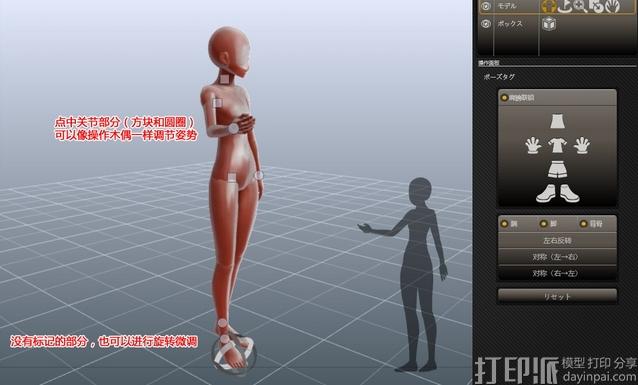Image resolution: width=638 pixels, height=385 pixels.
Task: Select the 体幹 radio button
Action: (583, 223)
